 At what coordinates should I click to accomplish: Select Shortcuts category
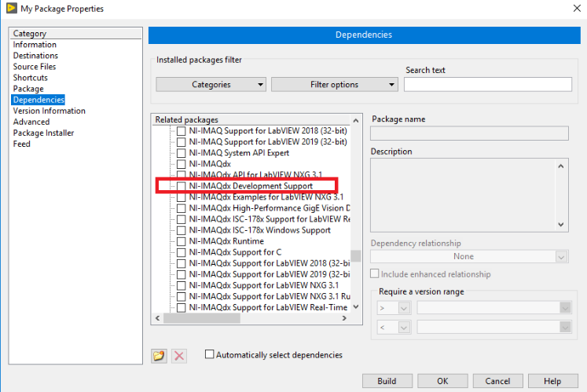pos(31,78)
